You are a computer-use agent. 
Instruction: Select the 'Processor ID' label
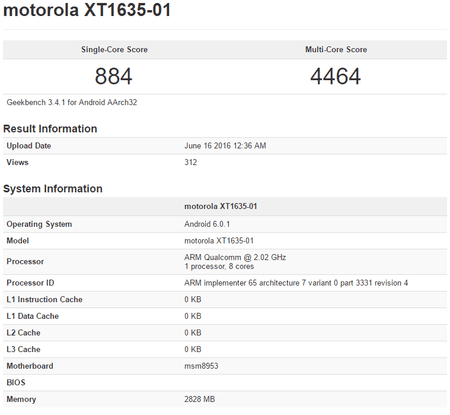30,283
